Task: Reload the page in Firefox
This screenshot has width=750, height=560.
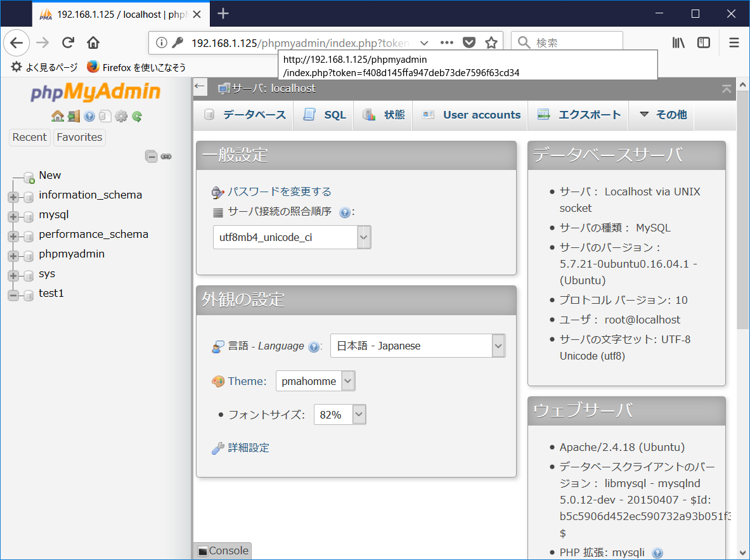Action: [68, 42]
